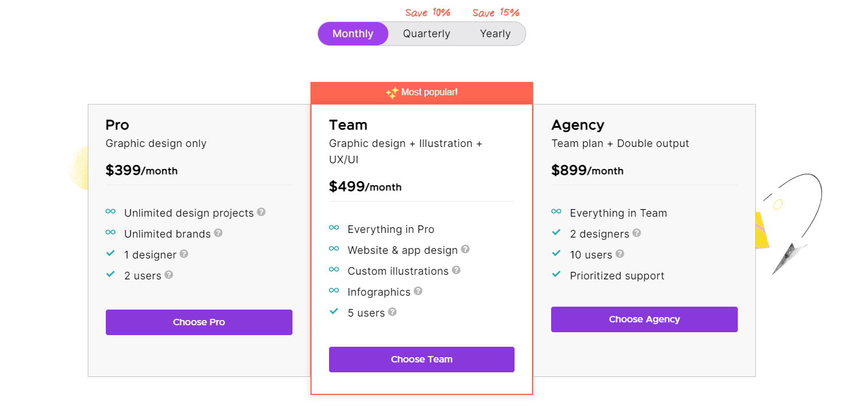Click help icon next to 5 users
Image resolution: width=868 pixels, height=406 pixels.
392,312
